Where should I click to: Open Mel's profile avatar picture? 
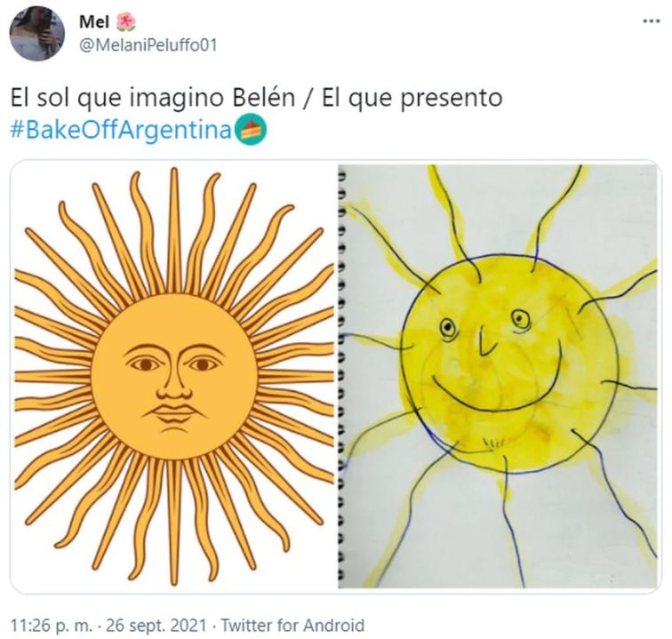point(37,35)
